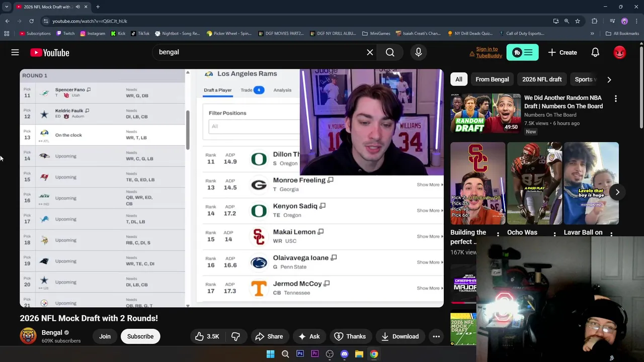Open Call of Duty Esports bookmark
This screenshot has width=644, height=362.
click(x=521, y=33)
